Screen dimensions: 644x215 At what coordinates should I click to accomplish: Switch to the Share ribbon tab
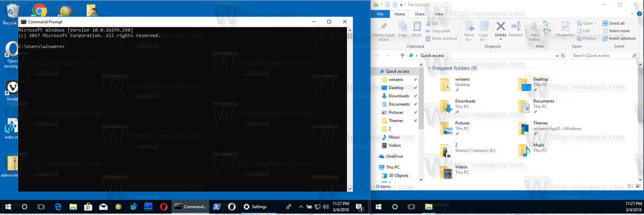[x=419, y=14]
